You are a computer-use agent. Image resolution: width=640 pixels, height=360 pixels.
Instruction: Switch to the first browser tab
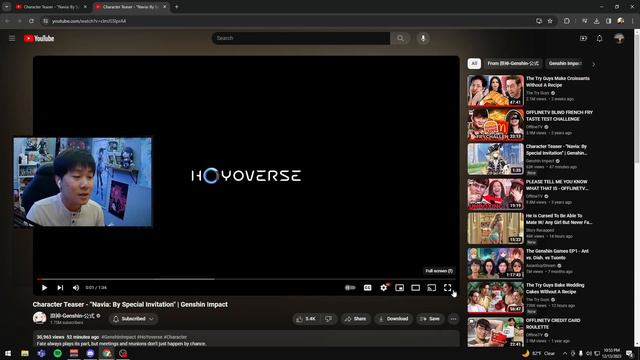pos(51,7)
